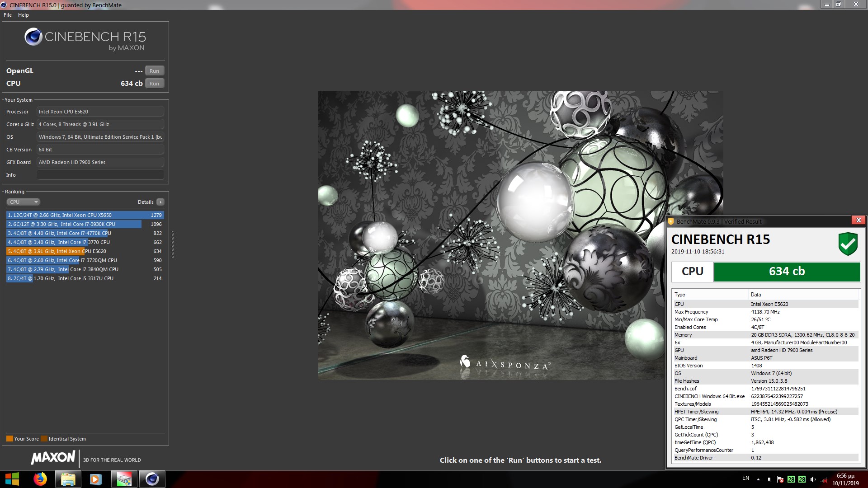
Task: Click the EN language indicator
Action: (x=745, y=478)
